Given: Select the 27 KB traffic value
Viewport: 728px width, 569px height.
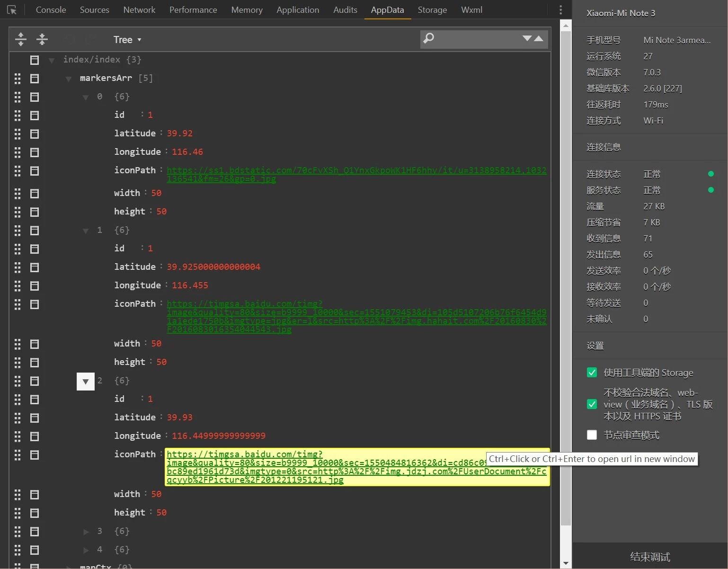Looking at the screenshot, I should [654, 206].
